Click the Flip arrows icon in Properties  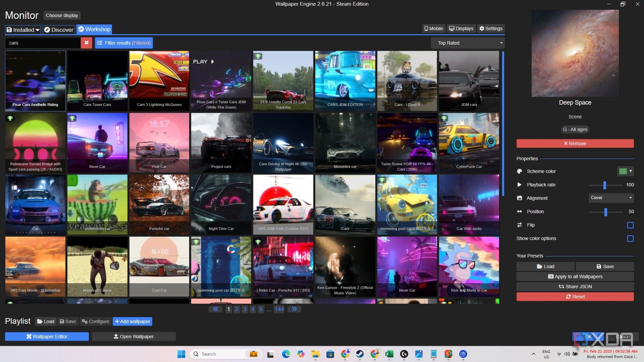[519, 225]
